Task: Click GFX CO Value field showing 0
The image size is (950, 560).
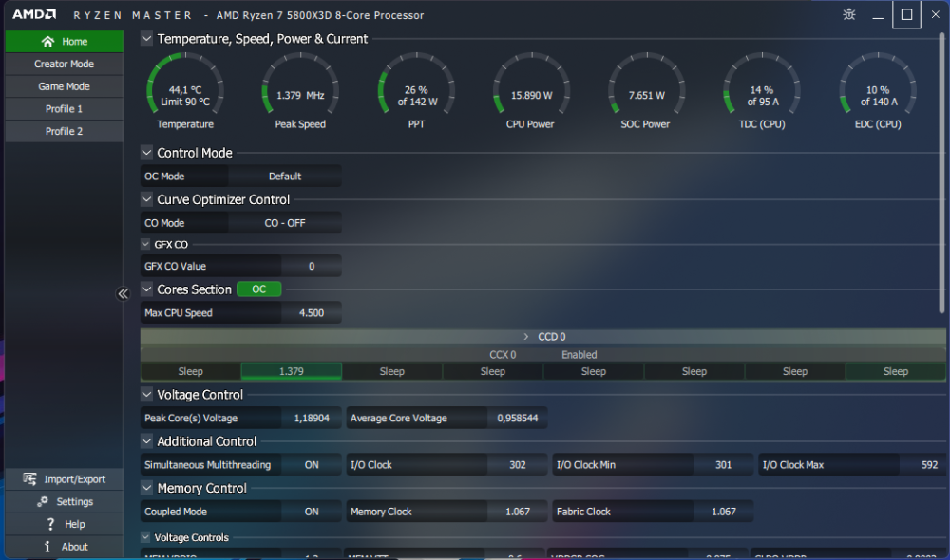Action: point(312,266)
